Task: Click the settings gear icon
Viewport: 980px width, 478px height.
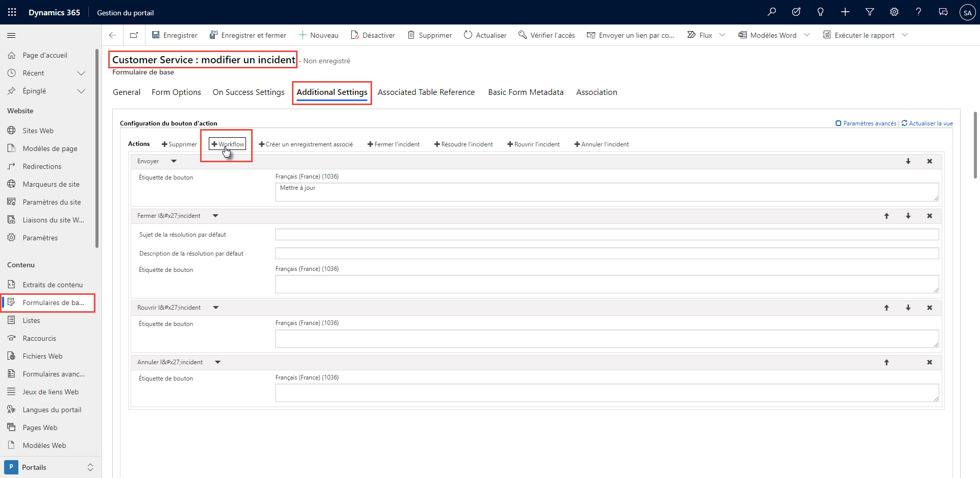Action: (894, 12)
